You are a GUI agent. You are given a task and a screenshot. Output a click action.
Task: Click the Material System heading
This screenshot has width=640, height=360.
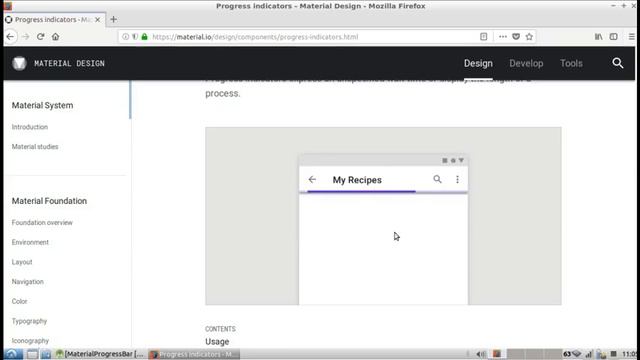(42, 105)
